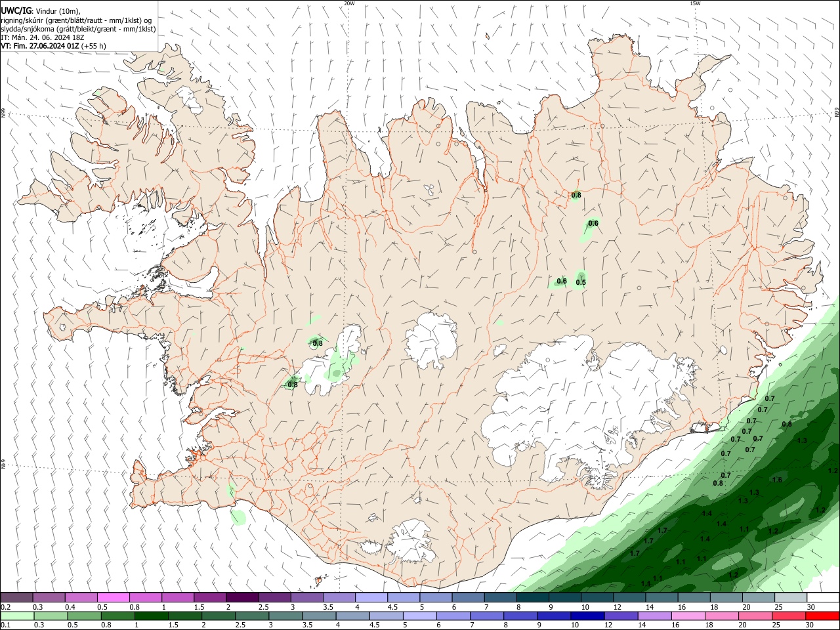Select the '1.6' precipitation value offshore southeast

coord(777,480)
